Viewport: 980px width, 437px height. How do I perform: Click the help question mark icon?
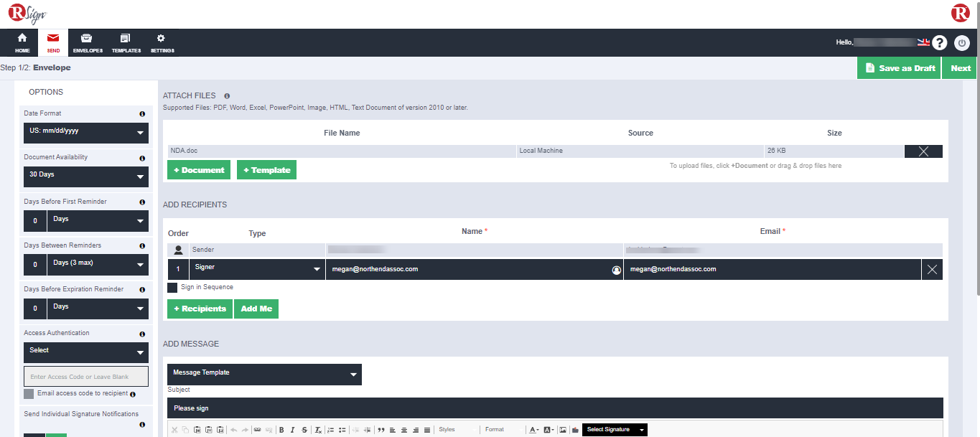tap(939, 42)
